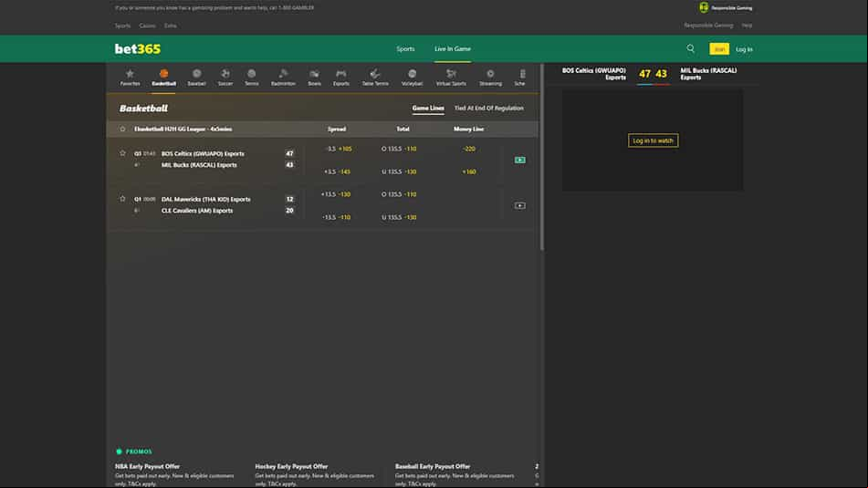
Task: Open the Schedule category at row end
Action: [520, 77]
